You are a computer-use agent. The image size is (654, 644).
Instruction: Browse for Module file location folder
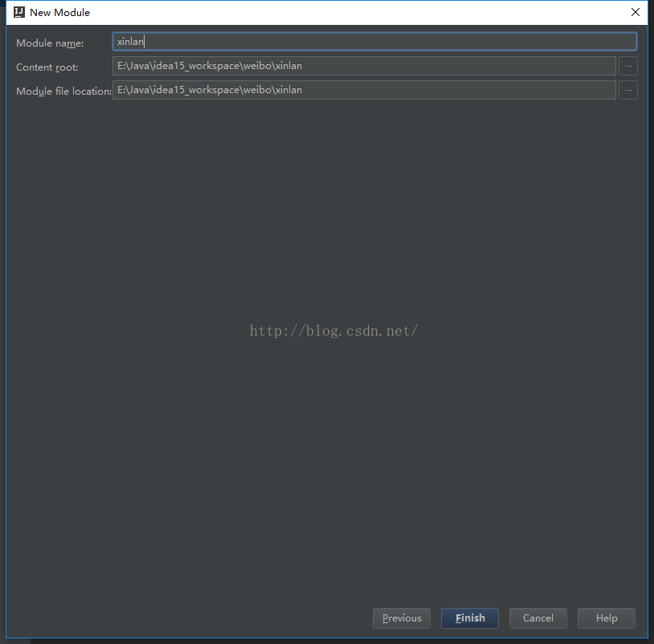tap(628, 90)
